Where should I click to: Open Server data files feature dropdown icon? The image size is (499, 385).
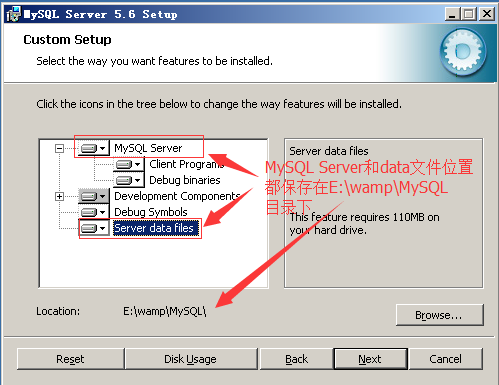pos(94,228)
